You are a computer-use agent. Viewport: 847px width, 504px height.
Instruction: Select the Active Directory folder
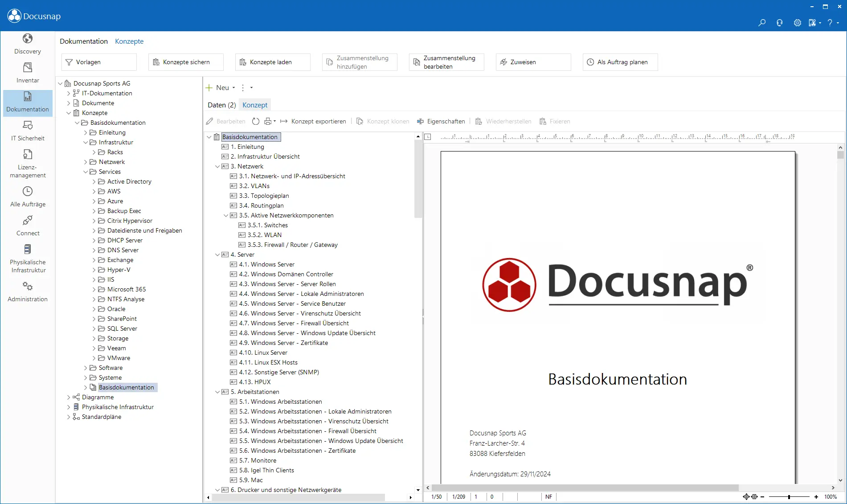pos(129,181)
